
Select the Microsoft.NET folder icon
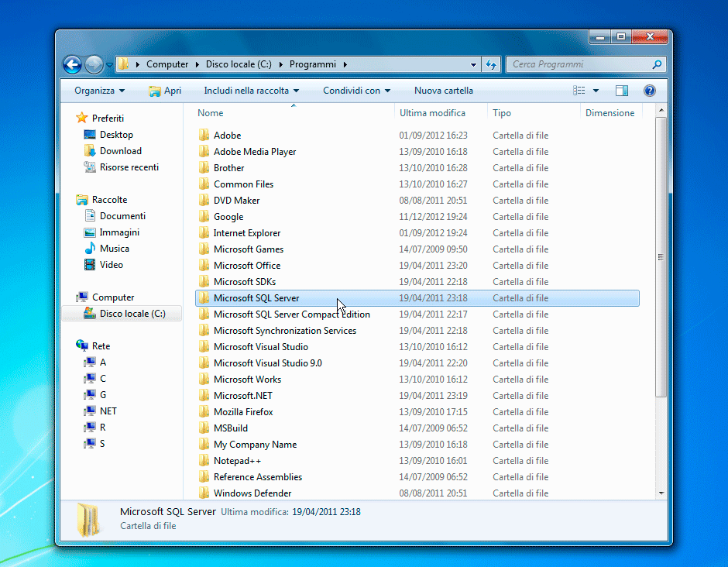[204, 395]
